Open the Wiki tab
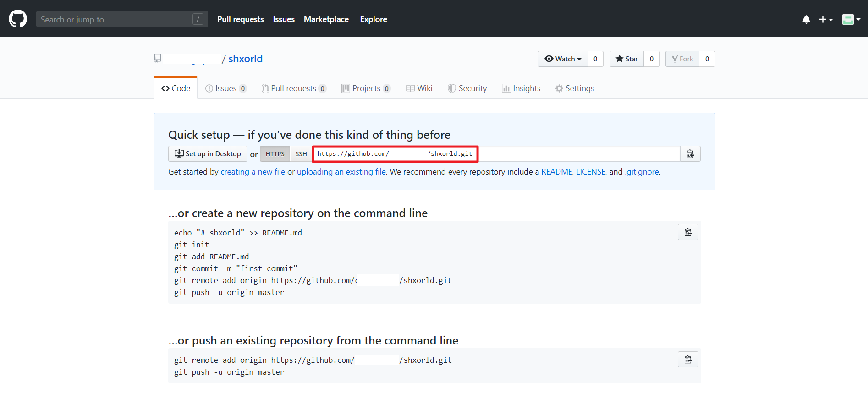 pos(419,88)
